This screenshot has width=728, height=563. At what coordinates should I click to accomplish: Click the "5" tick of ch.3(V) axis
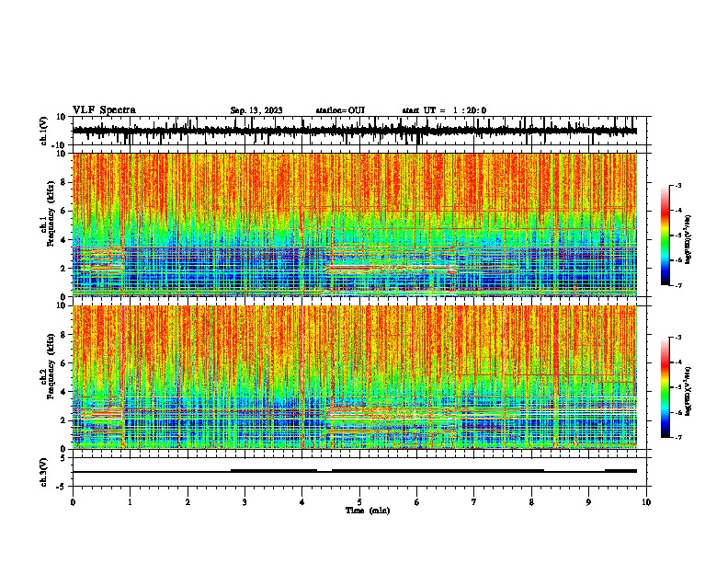point(64,458)
